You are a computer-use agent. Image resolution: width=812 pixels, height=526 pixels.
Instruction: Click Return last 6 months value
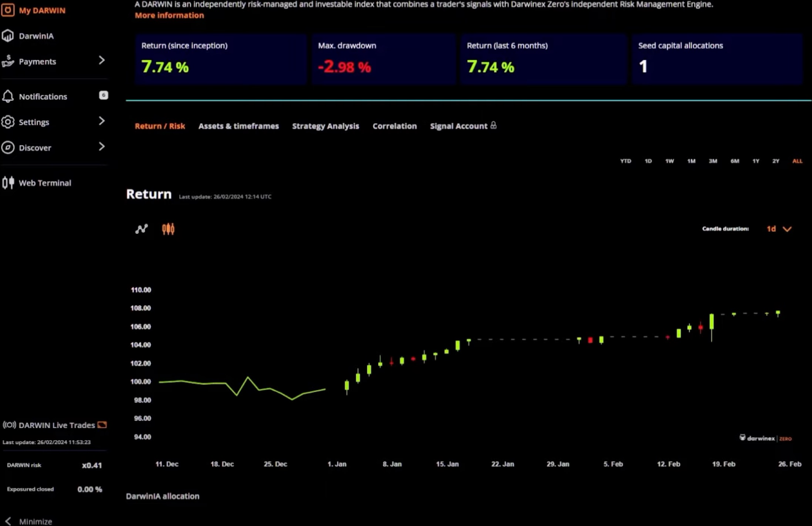pyautogui.click(x=491, y=66)
